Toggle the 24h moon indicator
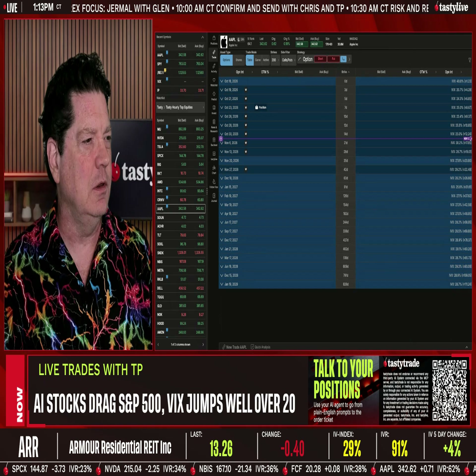The height and width of the screenshot is (476, 476). 241,39
